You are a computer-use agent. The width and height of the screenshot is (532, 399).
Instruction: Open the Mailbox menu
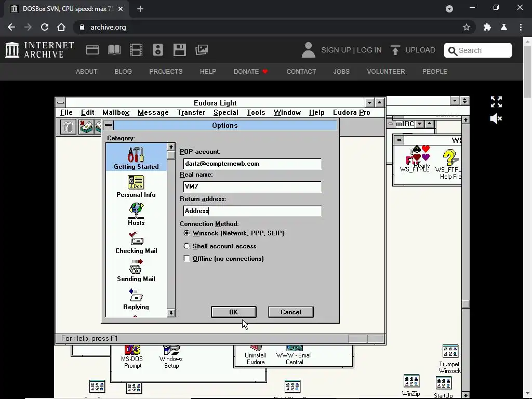[116, 112]
